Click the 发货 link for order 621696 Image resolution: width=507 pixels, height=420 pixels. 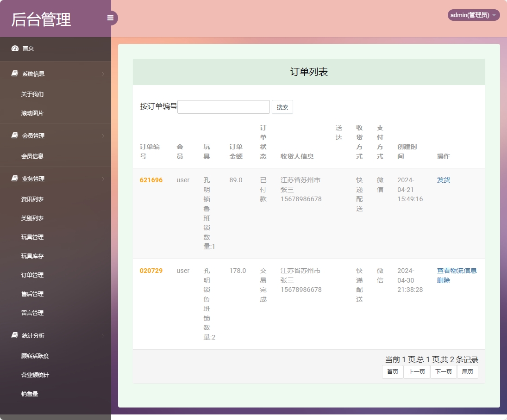point(443,180)
